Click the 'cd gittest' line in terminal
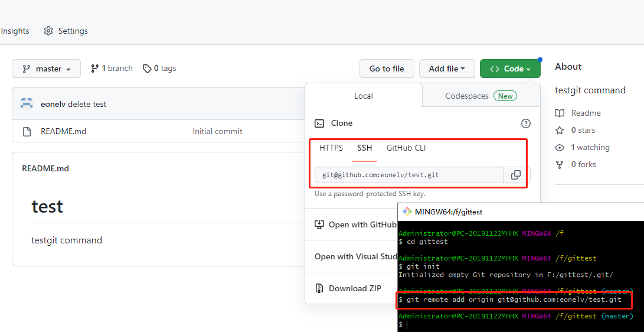The height and width of the screenshot is (332, 644). (423, 242)
